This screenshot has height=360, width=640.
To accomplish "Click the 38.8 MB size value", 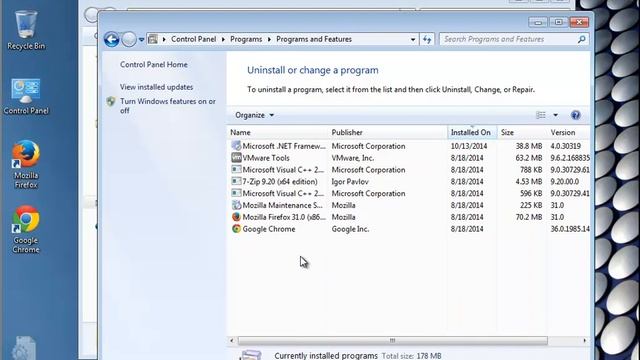I will click(x=529, y=146).
